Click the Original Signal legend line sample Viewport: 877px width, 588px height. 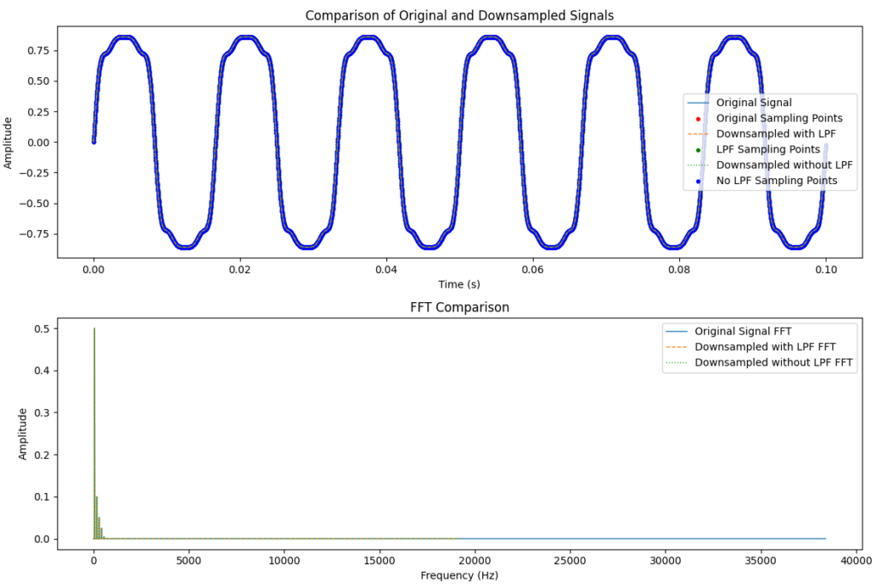pos(698,103)
